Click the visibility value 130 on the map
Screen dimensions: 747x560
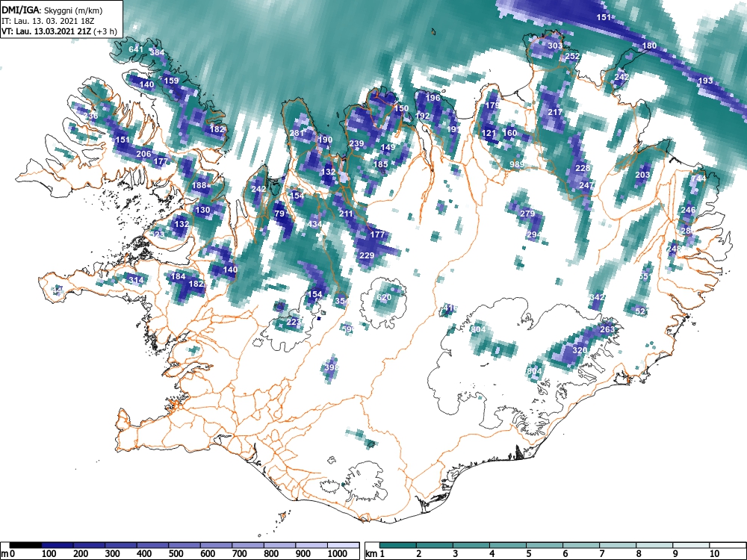tap(202, 210)
